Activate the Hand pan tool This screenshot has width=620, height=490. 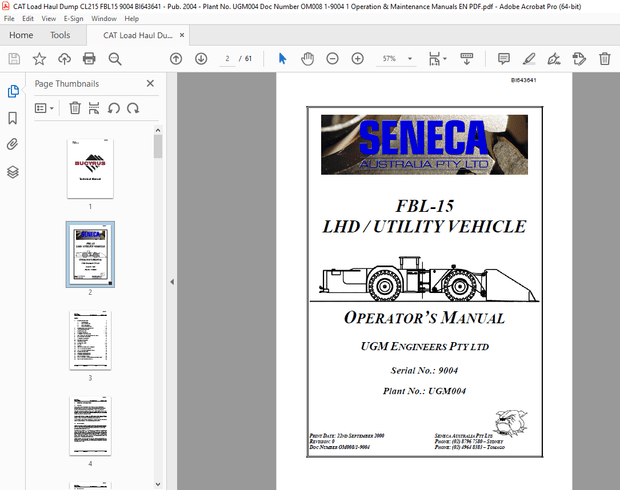[x=307, y=59]
